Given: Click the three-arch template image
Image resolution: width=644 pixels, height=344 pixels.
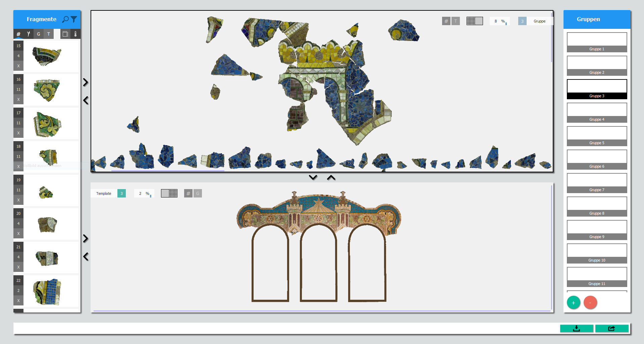Looking at the screenshot, I should (319, 246).
